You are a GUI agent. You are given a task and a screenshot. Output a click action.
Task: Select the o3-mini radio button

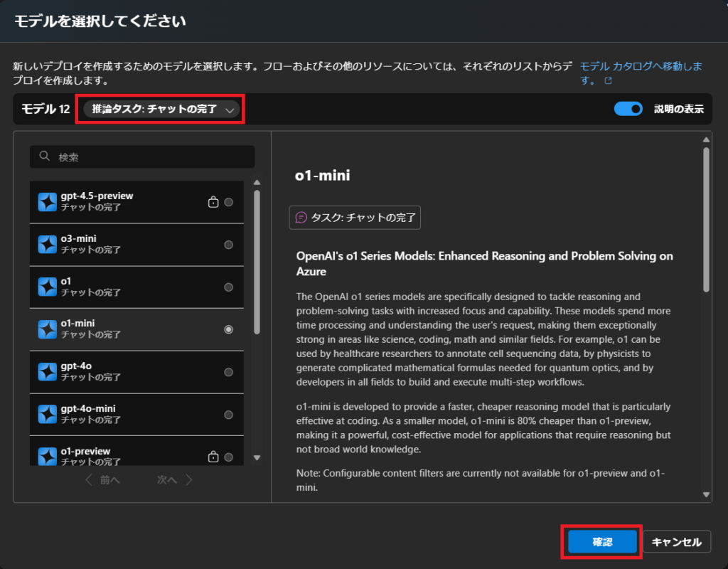click(228, 245)
